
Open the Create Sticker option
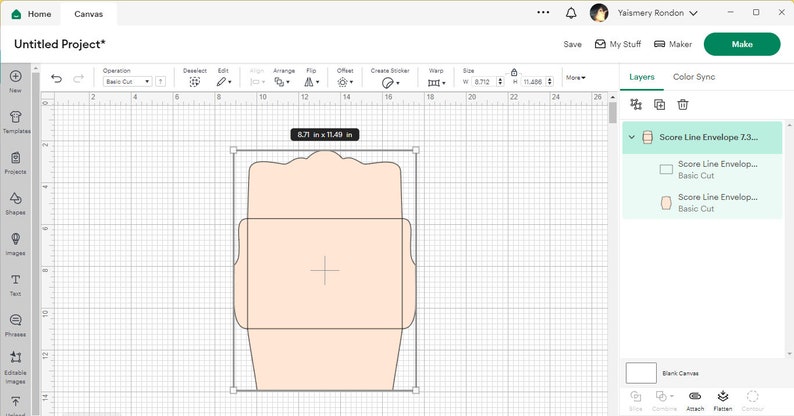click(390, 81)
